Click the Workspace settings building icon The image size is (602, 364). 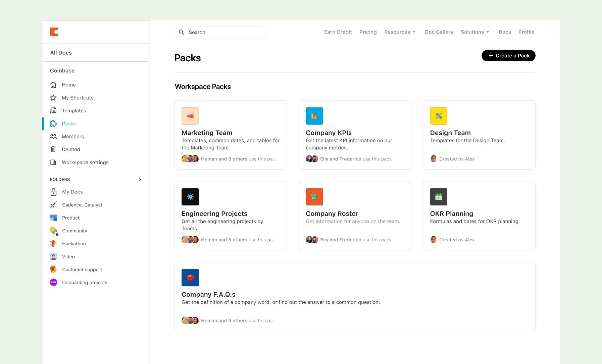coord(53,162)
